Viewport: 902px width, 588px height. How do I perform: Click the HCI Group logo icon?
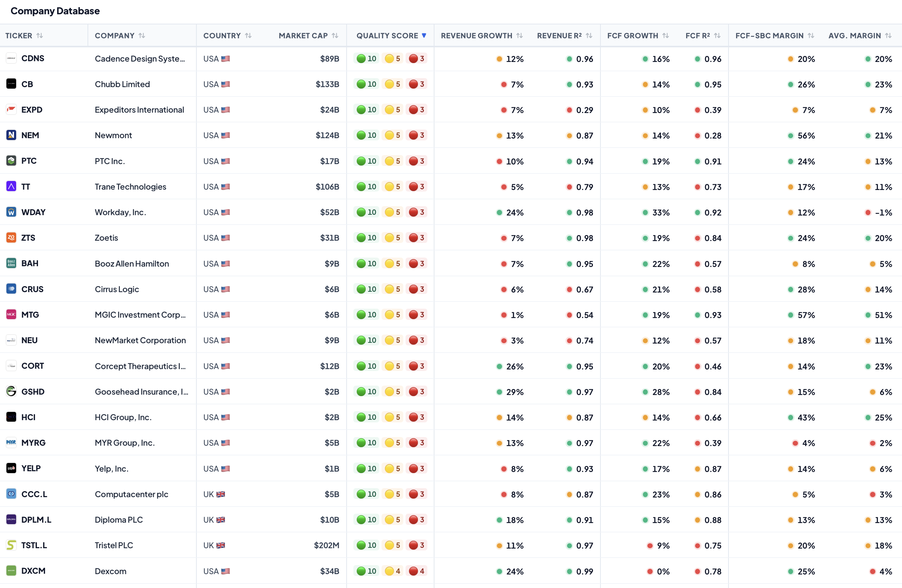tap(11, 417)
